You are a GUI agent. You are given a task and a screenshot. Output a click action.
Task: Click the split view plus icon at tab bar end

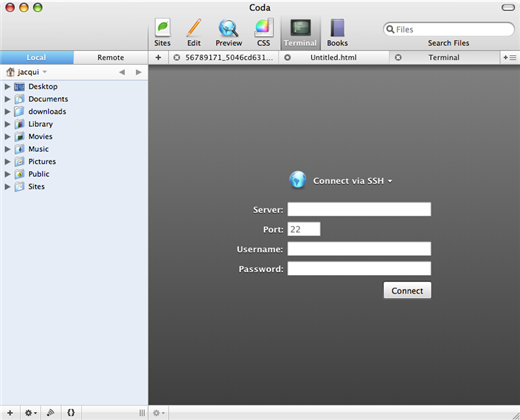pos(510,58)
